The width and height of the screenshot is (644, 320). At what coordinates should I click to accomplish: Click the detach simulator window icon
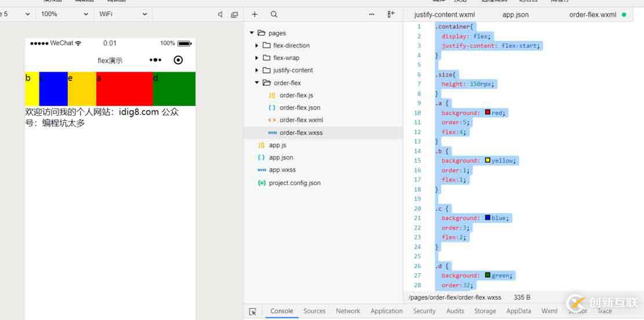[x=235, y=14]
